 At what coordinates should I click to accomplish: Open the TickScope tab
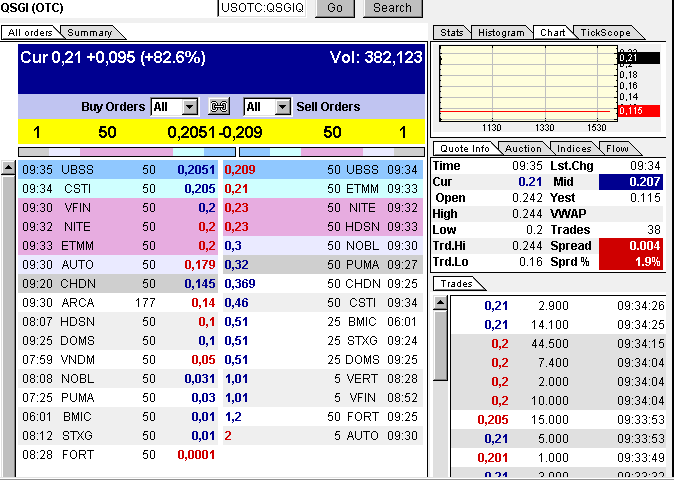[x=606, y=33]
